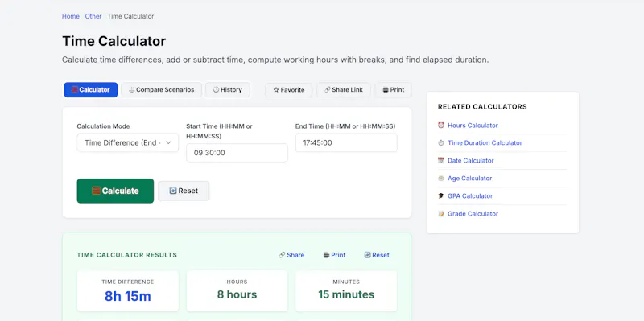This screenshot has width=644, height=321.
Task: Switch to Compare Scenarios tab
Action: (161, 90)
